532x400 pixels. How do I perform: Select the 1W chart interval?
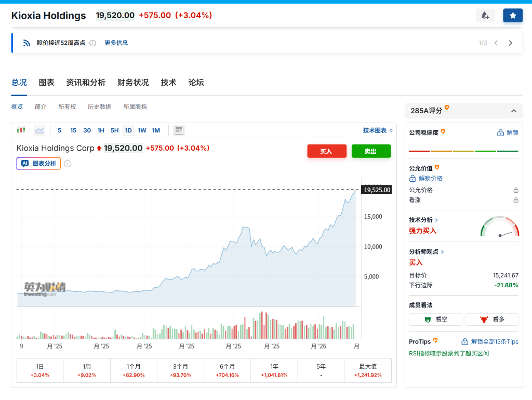click(x=142, y=130)
